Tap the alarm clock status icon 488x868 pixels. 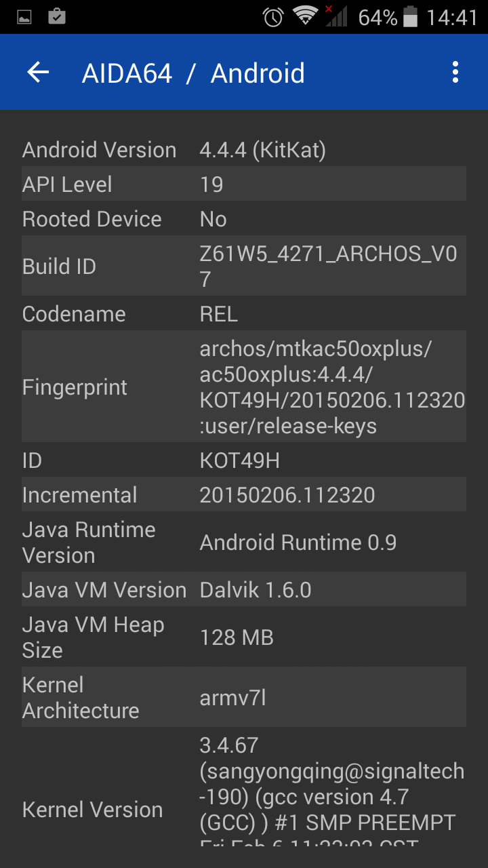click(273, 17)
